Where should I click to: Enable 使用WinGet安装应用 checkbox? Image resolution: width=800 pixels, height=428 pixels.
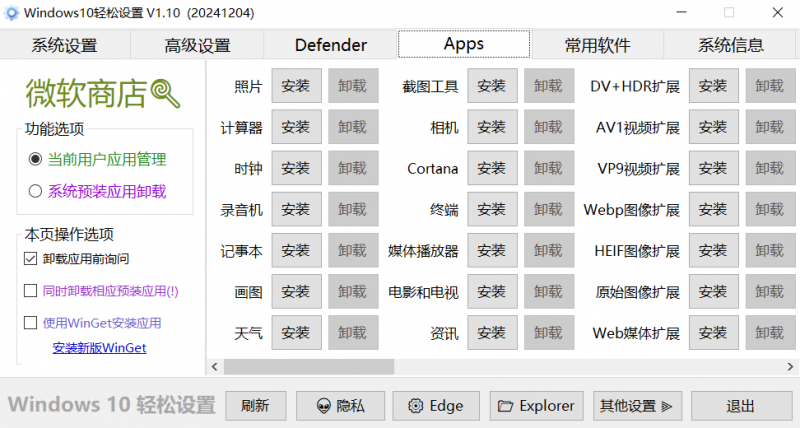(30, 323)
